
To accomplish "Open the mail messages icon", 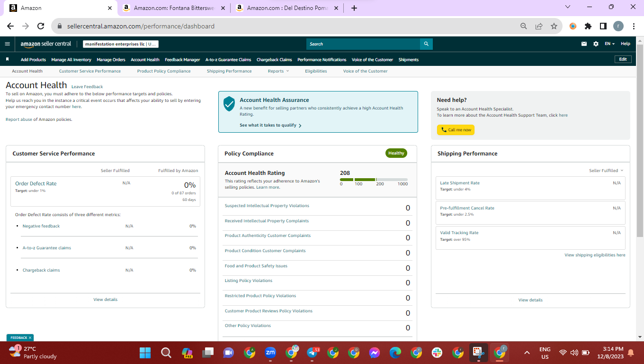I will pyautogui.click(x=584, y=44).
